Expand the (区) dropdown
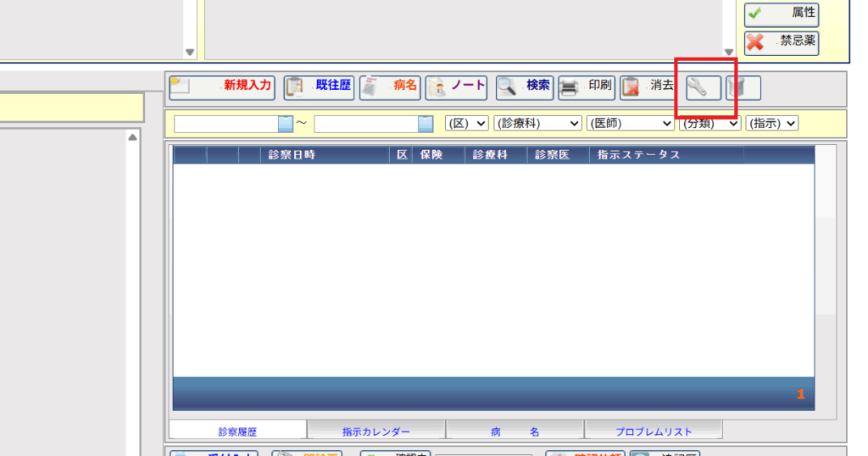 tap(467, 124)
